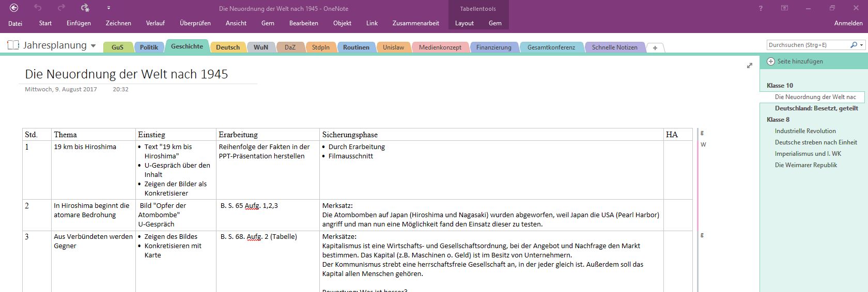Open the Die Weimarer Republik page
The height and width of the screenshot is (292, 868).
(805, 165)
